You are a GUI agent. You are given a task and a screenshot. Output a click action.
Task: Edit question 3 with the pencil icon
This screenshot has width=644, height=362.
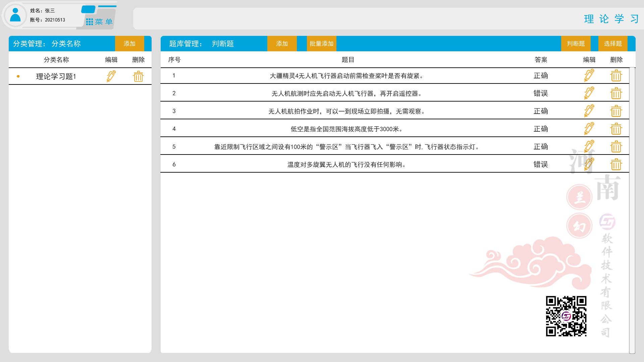pos(589,111)
